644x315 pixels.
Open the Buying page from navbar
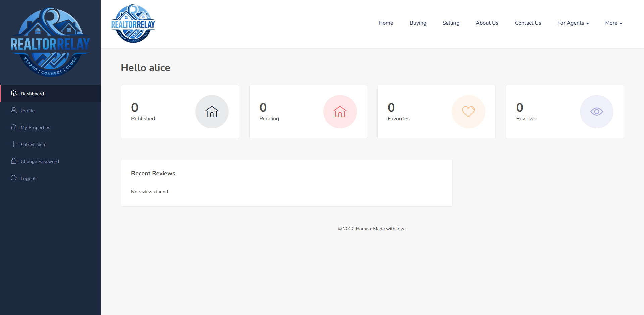pos(418,23)
